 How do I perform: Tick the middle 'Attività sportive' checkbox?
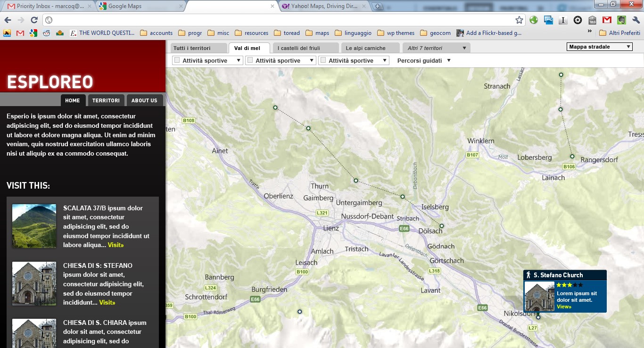pos(250,60)
